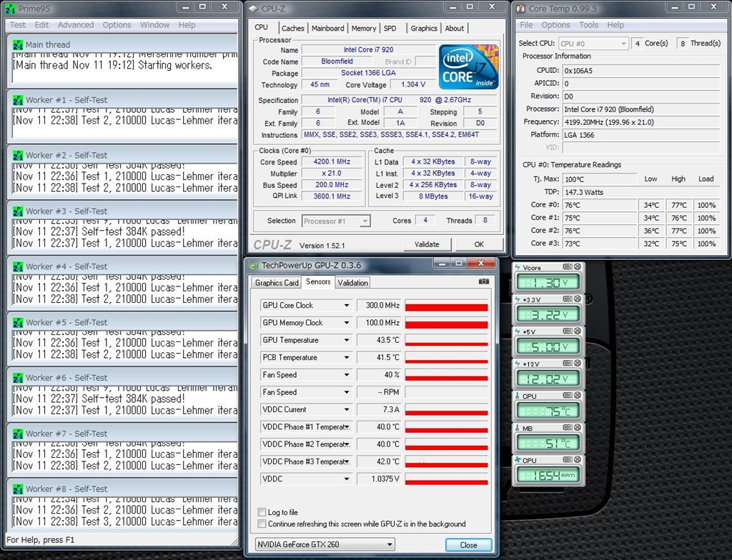
Task: Close the +12V voltage gadget
Action: tap(578, 364)
